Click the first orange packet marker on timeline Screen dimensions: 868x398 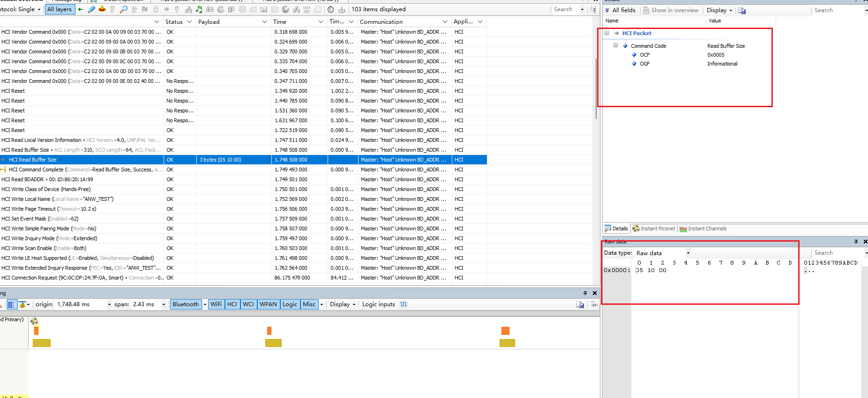point(36,331)
